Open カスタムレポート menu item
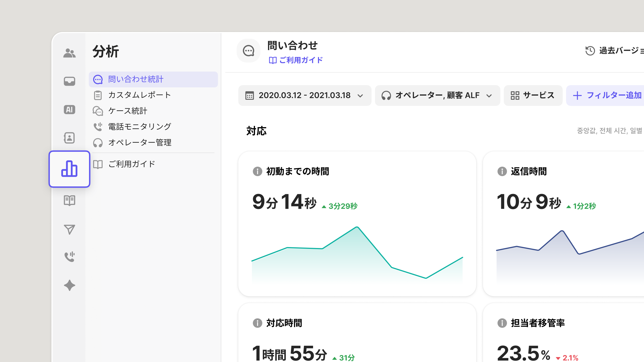The height and width of the screenshot is (362, 644). 153,95
